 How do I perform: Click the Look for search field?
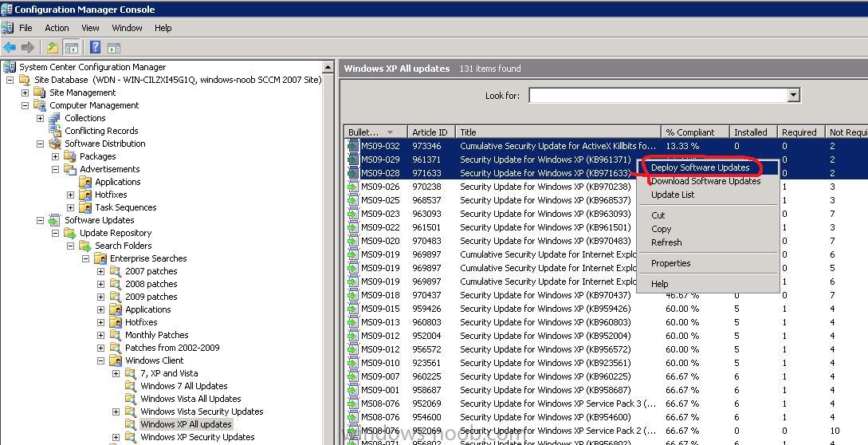[x=658, y=96]
